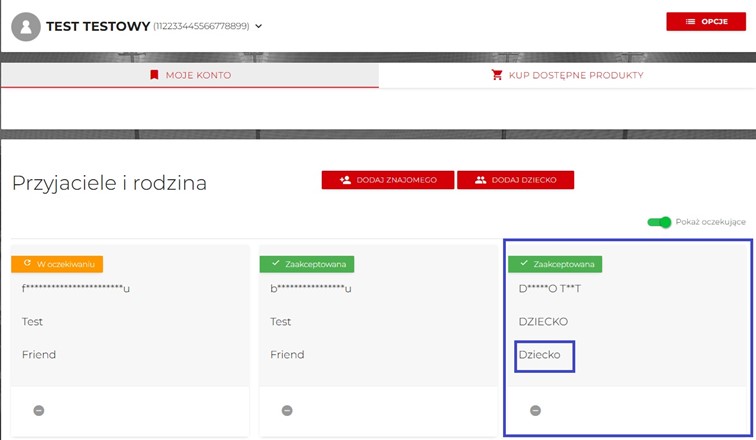Click the orange W oczekiwaniu status badge
This screenshot has height=440, width=756.
tap(57, 264)
